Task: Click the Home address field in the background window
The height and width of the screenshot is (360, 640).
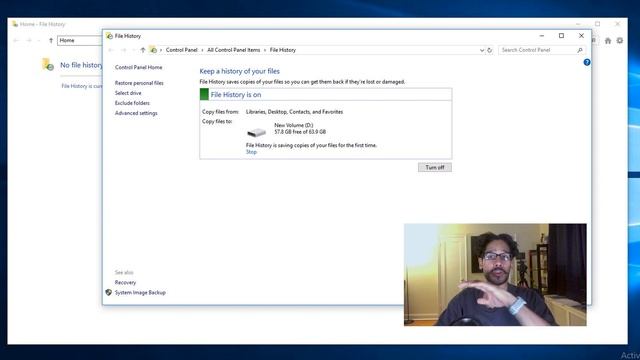Action: (x=80, y=40)
